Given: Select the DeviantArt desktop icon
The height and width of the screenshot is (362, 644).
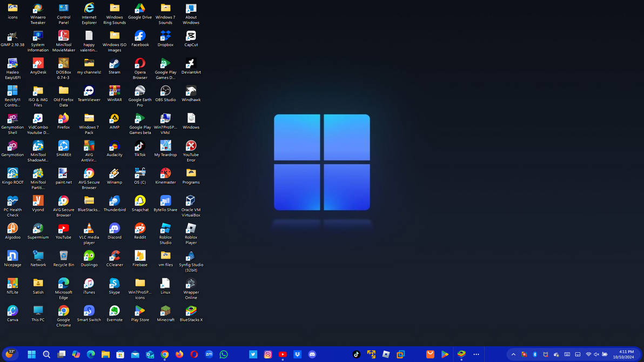Looking at the screenshot, I should [191, 66].
